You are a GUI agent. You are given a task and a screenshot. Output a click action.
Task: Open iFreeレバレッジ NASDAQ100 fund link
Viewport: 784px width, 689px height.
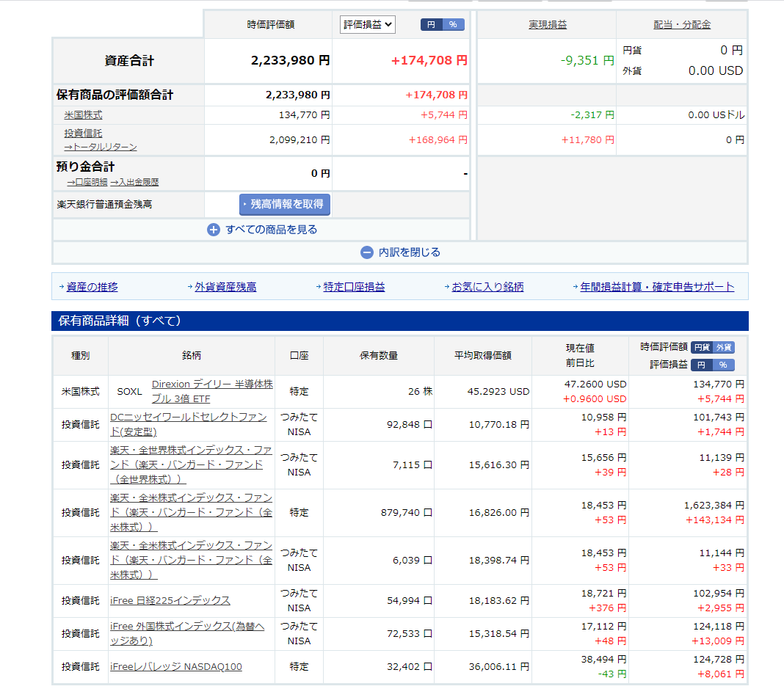(x=175, y=666)
